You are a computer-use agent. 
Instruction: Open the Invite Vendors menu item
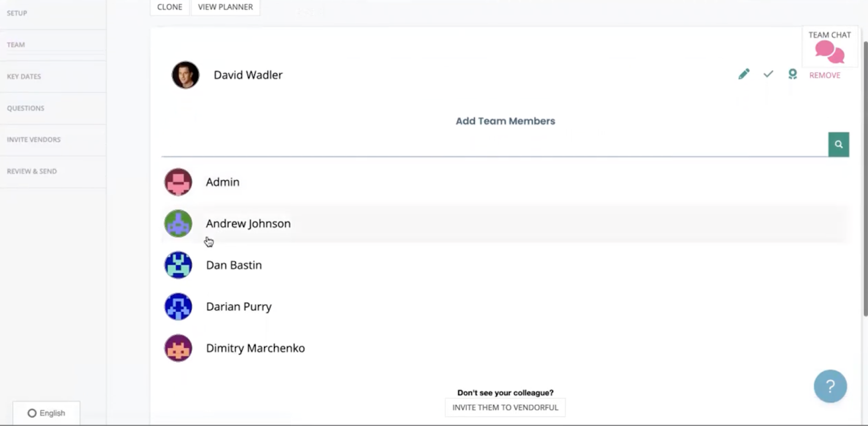pos(33,139)
